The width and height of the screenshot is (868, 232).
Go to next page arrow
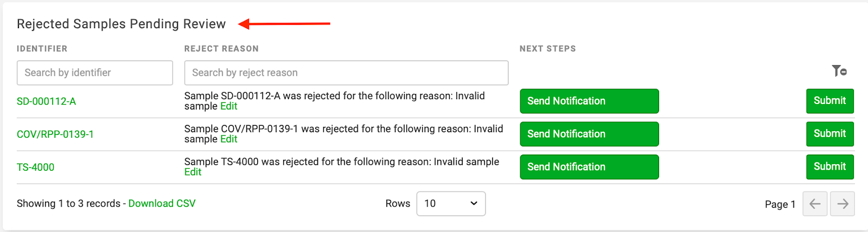(x=843, y=204)
